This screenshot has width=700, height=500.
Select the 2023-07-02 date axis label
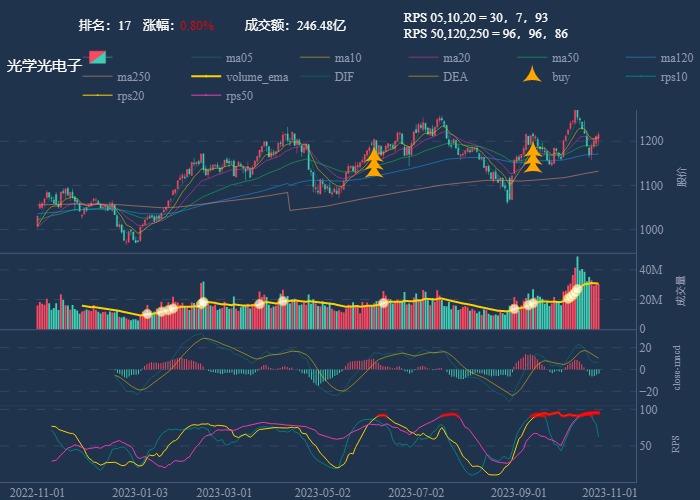[414, 492]
